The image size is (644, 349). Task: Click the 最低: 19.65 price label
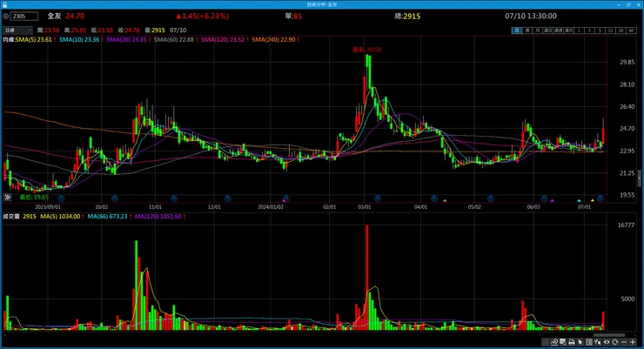pyautogui.click(x=34, y=198)
